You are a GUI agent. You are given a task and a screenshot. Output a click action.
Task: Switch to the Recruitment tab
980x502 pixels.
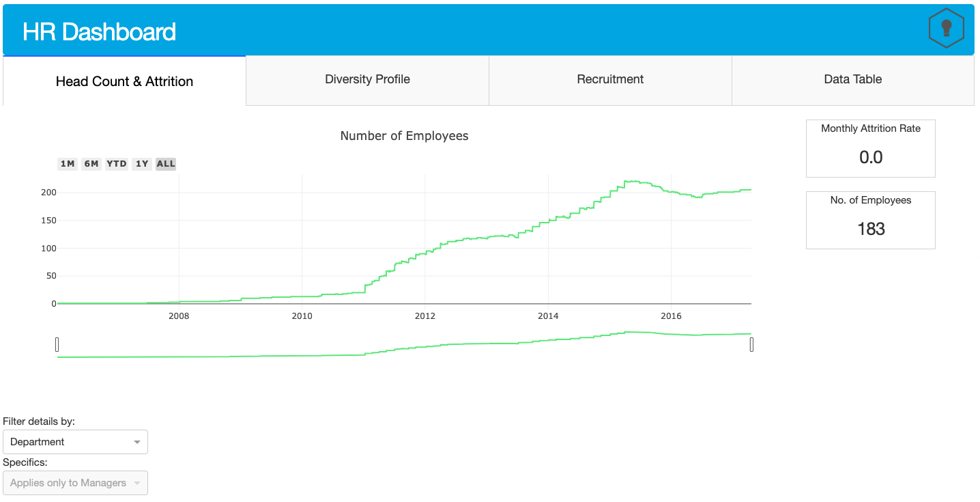(610, 80)
